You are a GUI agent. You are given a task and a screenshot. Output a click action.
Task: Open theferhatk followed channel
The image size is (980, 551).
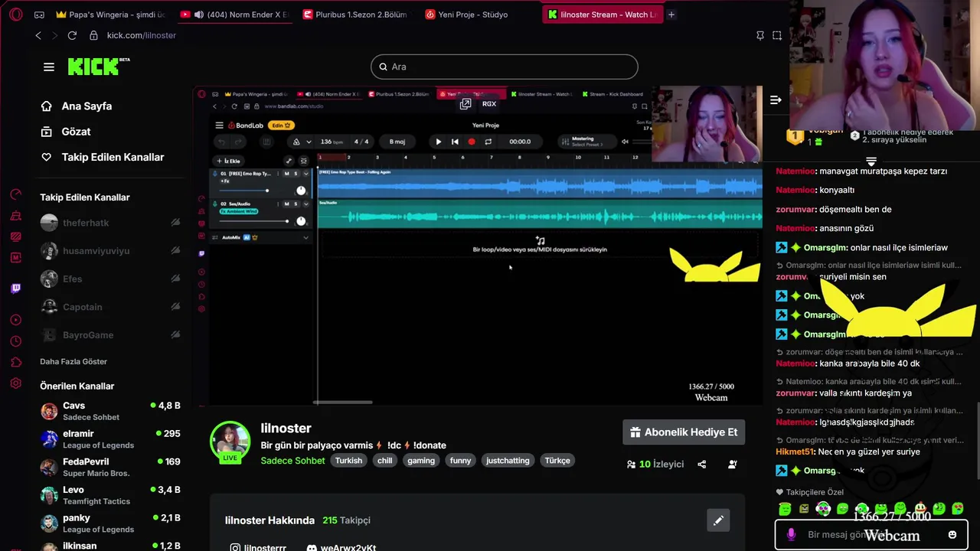(110, 223)
